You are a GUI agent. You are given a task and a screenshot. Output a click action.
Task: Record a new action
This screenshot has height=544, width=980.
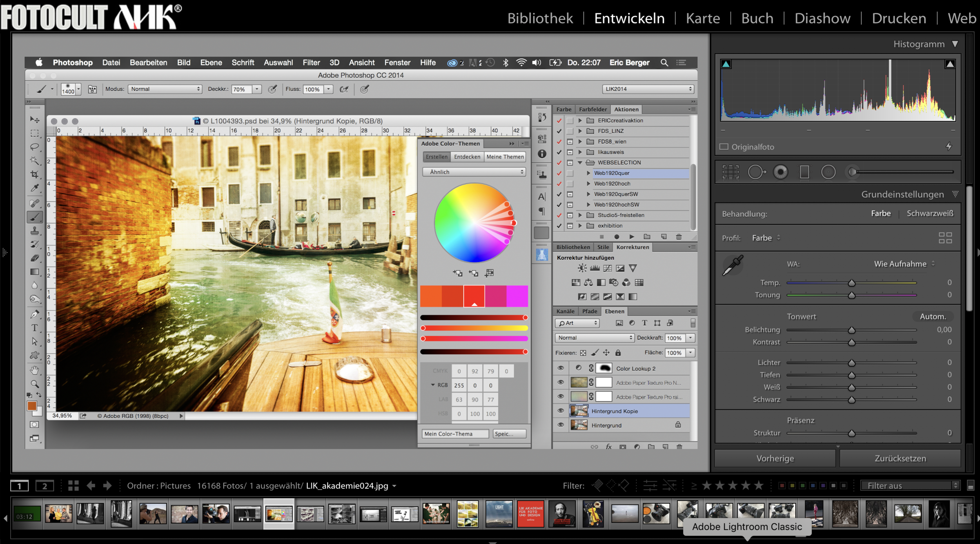pos(617,237)
